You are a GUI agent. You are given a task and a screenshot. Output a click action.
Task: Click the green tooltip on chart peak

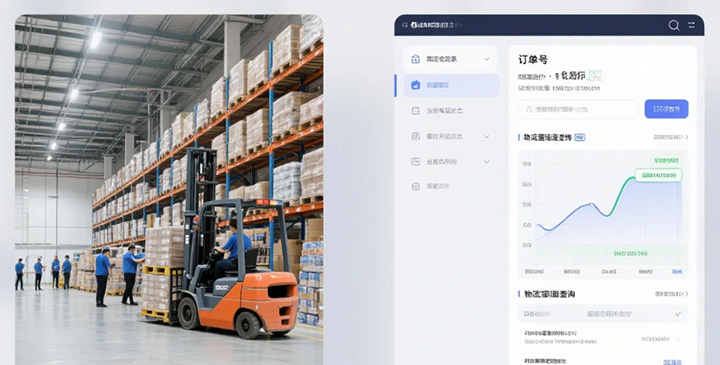tap(658, 175)
